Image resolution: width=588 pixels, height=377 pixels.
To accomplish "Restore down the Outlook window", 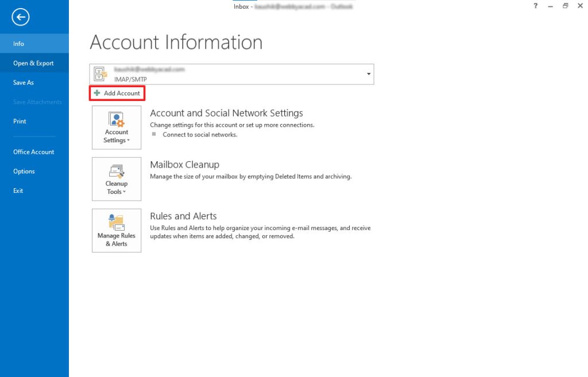I will (565, 6).
